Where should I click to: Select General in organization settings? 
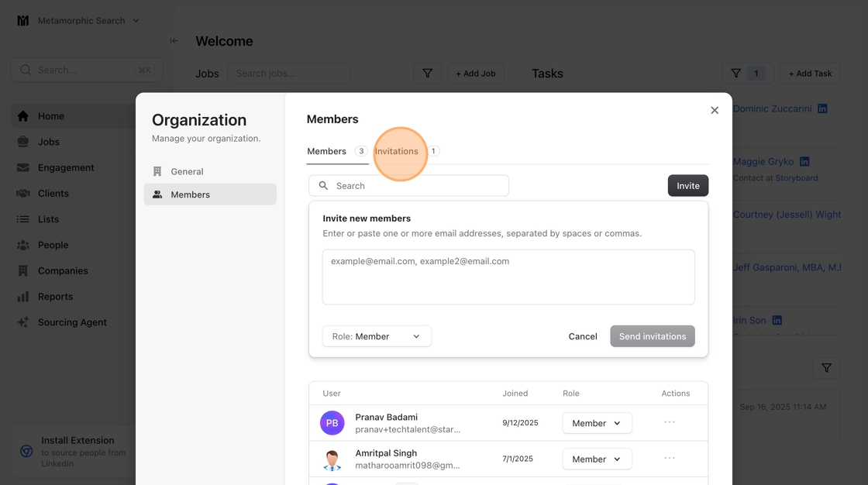(x=187, y=172)
